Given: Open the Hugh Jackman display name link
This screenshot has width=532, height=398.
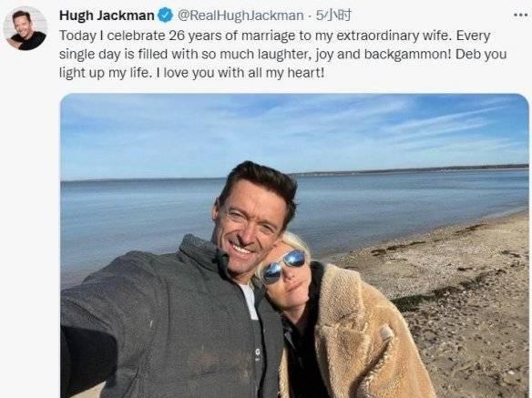Looking at the screenshot, I should click(107, 15).
